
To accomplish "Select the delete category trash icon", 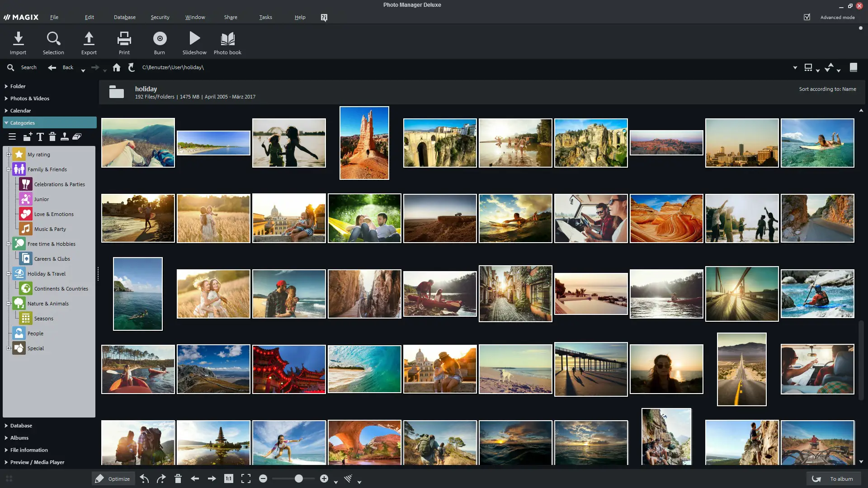I will [x=53, y=136].
